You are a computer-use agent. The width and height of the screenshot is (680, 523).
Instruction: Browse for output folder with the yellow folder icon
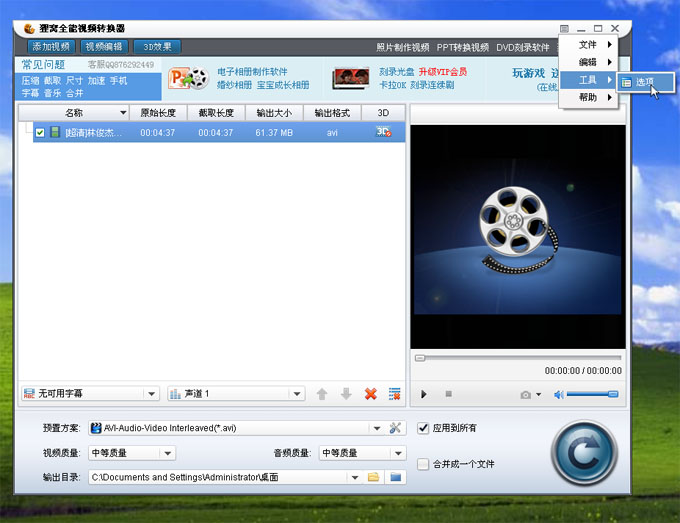coord(373,477)
